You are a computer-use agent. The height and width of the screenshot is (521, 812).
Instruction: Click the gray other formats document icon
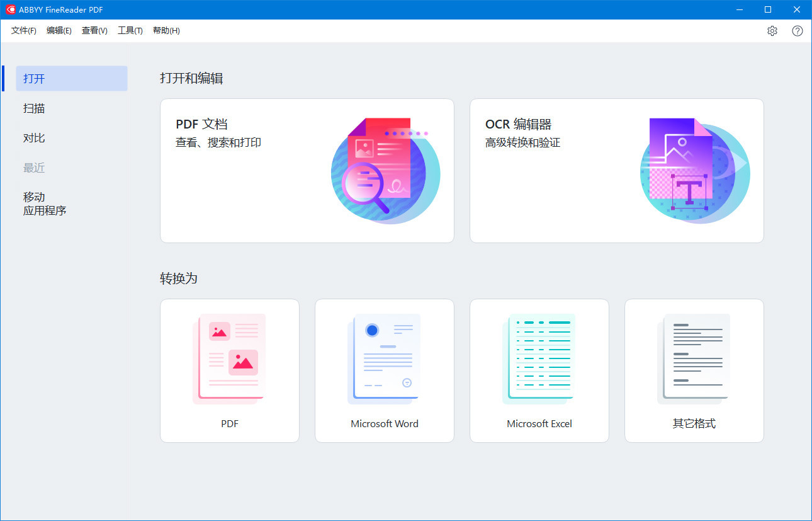point(694,358)
